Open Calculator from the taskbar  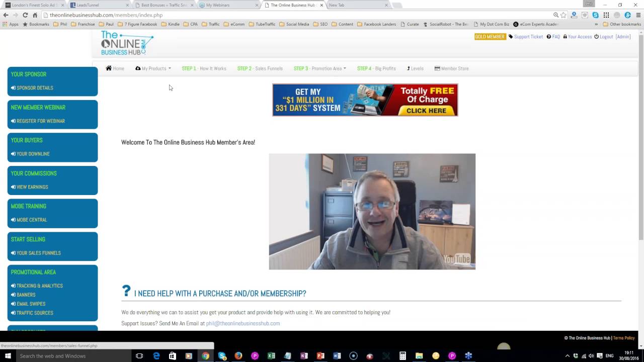403,356
